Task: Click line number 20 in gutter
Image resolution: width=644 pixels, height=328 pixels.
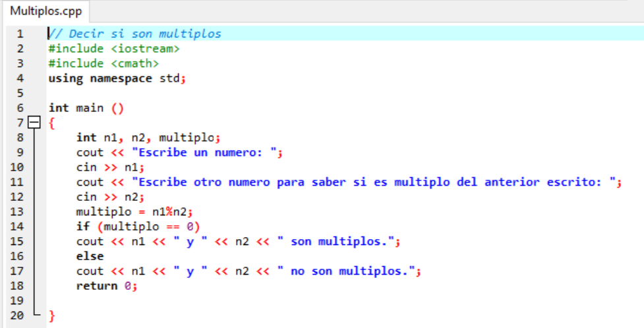Action: click(17, 315)
